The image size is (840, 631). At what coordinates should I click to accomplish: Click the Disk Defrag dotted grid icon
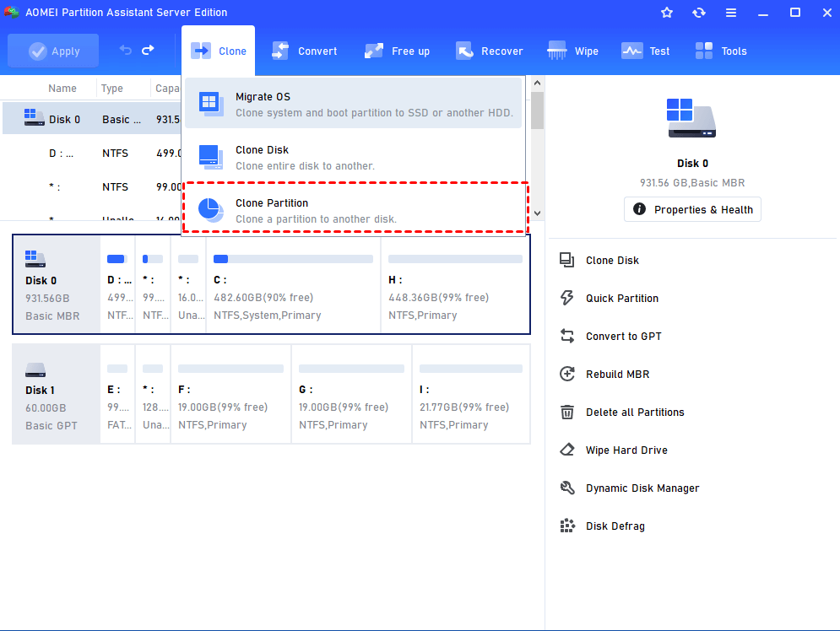point(566,526)
